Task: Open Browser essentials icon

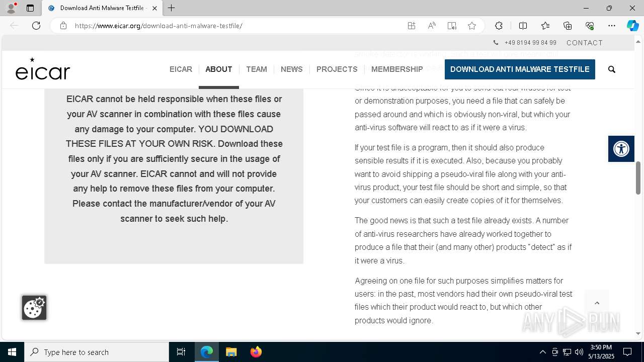Action: tap(590, 26)
